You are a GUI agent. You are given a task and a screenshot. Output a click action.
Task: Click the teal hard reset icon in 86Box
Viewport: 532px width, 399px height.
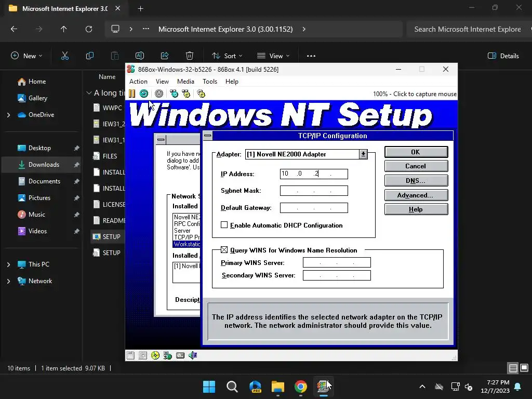click(x=144, y=94)
